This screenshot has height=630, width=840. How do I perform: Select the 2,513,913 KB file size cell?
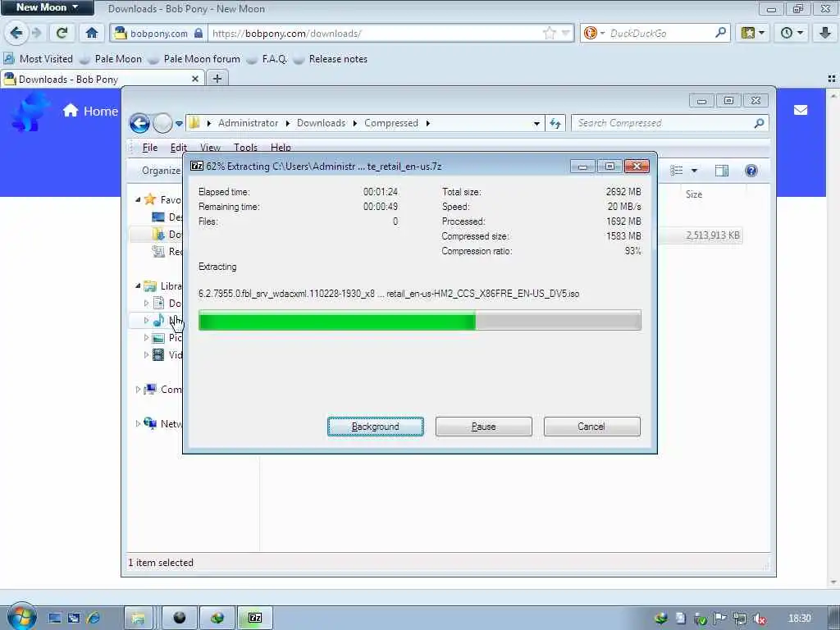(x=713, y=235)
